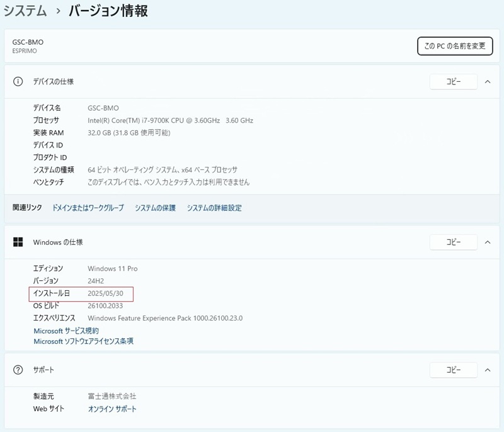The width and height of the screenshot is (504, 432).
Task: Collapse the デバイスの仕様 section chevron
Action: pyautogui.click(x=488, y=82)
